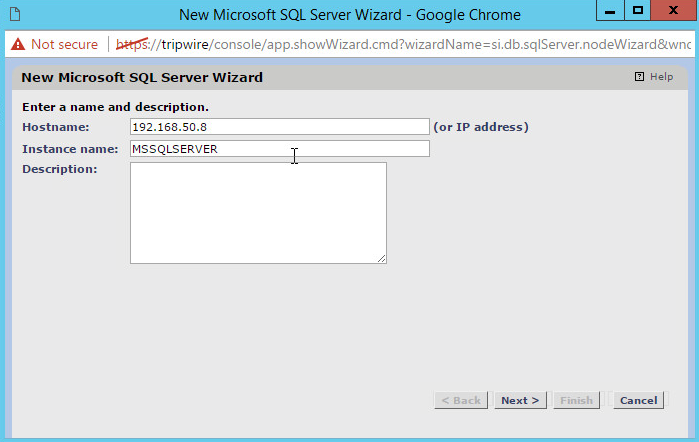The height and width of the screenshot is (442, 699).
Task: Click the Description box resize handle
Action: tap(381, 258)
